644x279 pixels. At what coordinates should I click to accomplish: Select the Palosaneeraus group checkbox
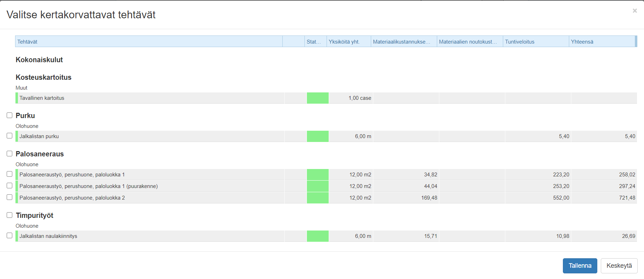pyautogui.click(x=9, y=154)
